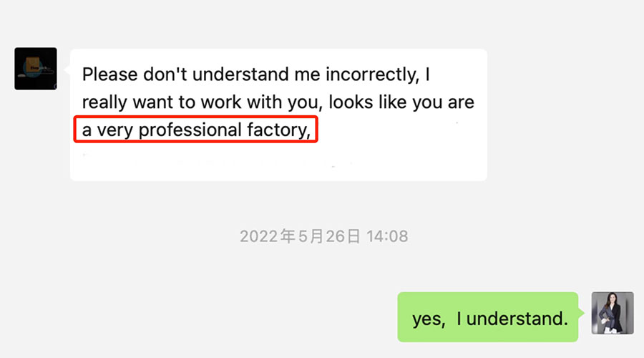Click the word "Please" in the message
Image resolution: width=644 pixels, height=358 pixels.
tap(107, 74)
